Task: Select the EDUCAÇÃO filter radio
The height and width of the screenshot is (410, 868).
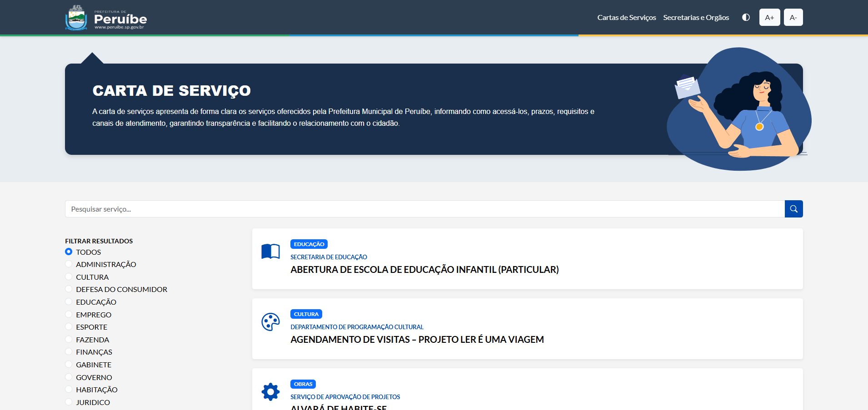Action: coord(69,301)
